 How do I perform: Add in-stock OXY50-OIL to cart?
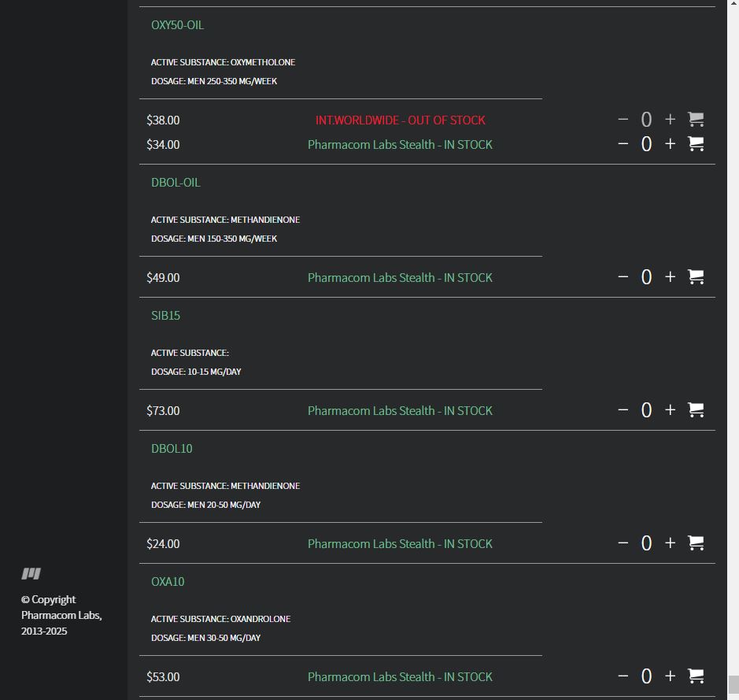pos(696,144)
